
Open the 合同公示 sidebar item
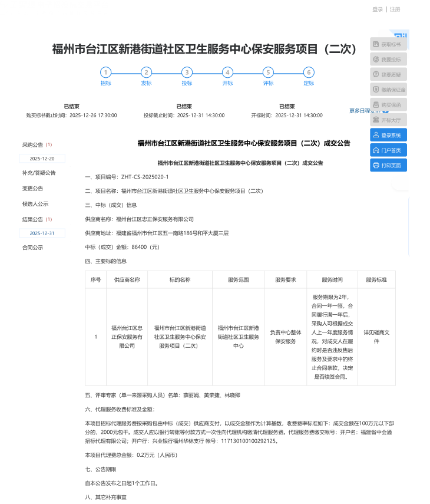tap(33, 248)
